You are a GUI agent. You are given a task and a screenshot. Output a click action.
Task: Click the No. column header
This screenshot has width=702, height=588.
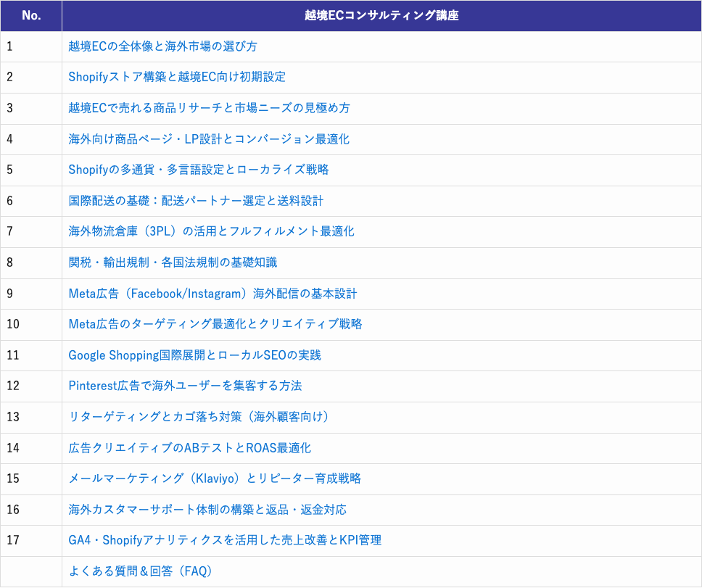pyautogui.click(x=30, y=15)
